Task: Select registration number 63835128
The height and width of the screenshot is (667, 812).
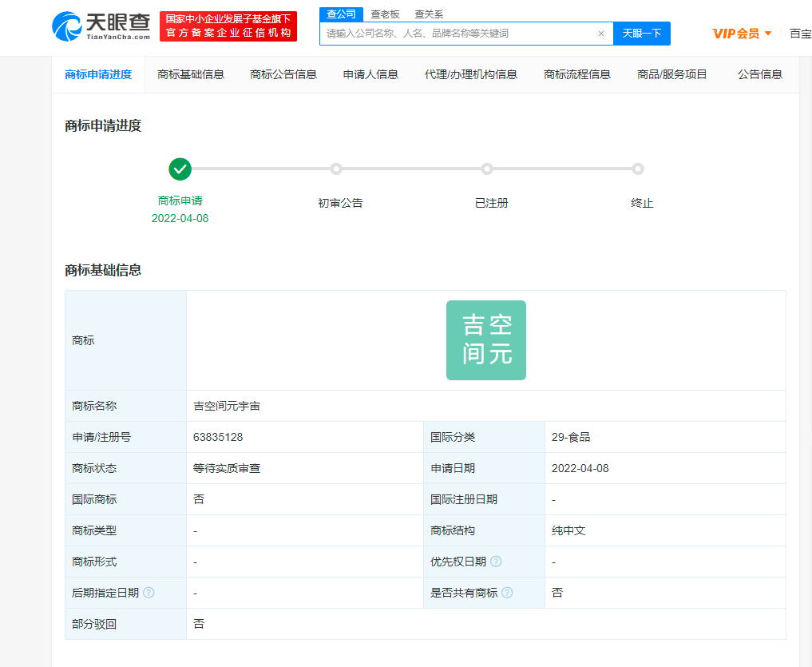Action: point(218,437)
